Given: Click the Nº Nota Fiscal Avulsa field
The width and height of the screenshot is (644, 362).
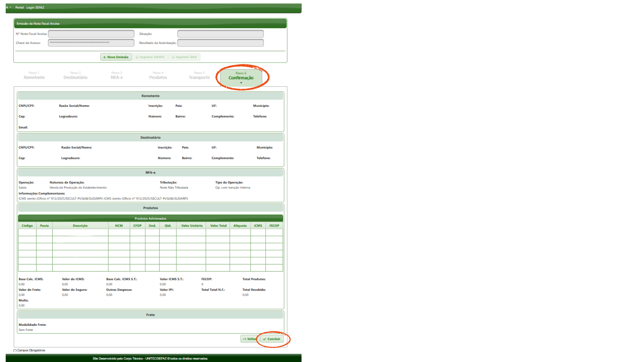Looking at the screenshot, I should point(91,34).
